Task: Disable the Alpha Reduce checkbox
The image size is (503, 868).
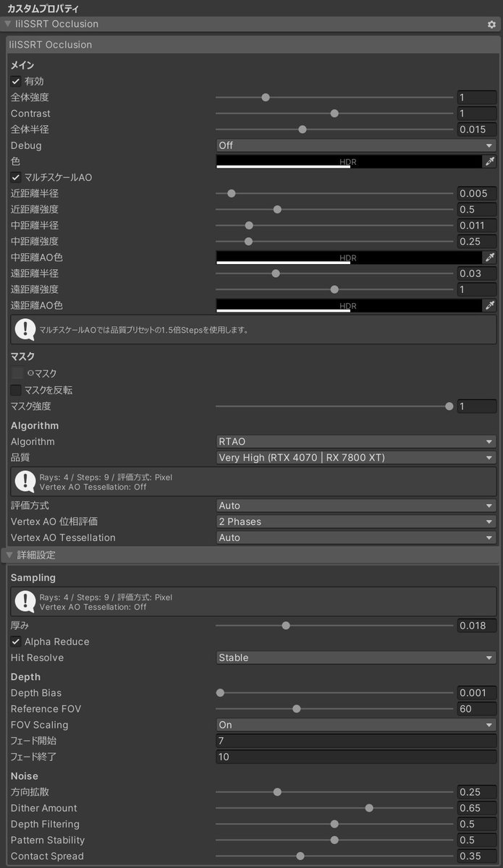Action: 16,642
